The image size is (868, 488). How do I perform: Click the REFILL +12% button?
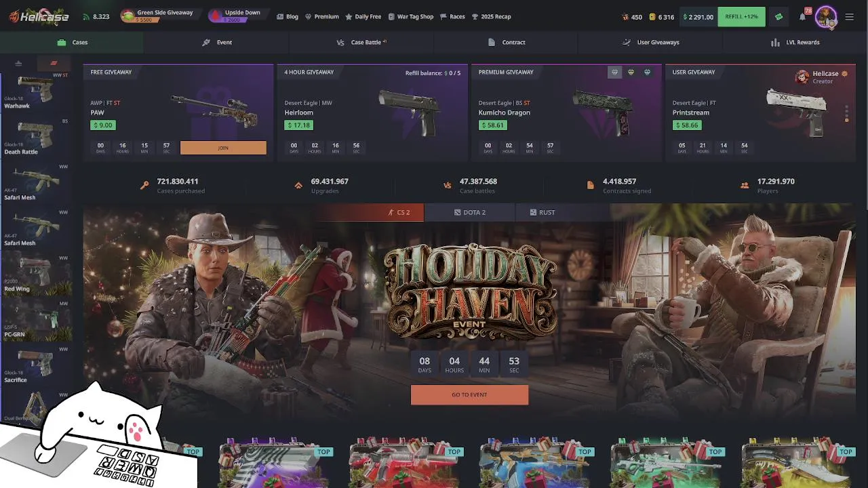click(741, 17)
